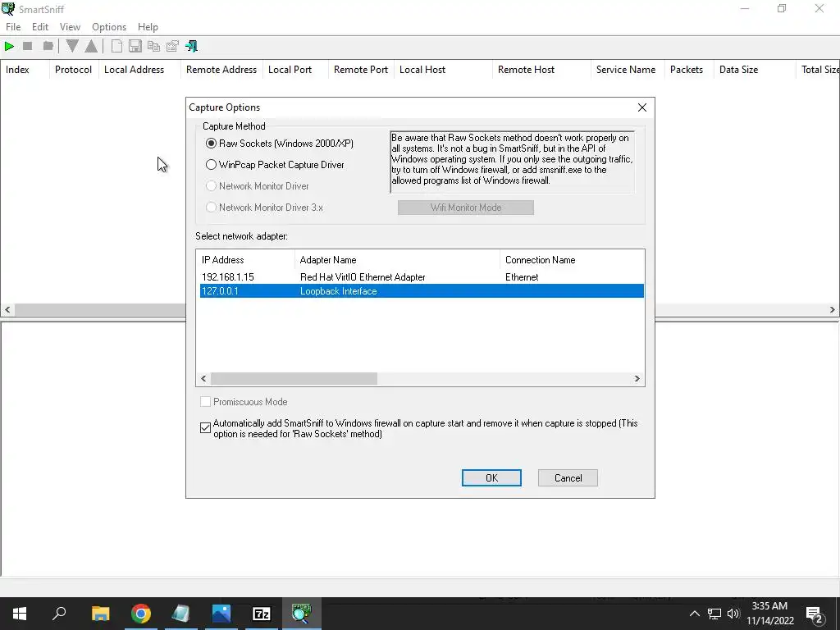Click the network tray icon

coord(714,614)
